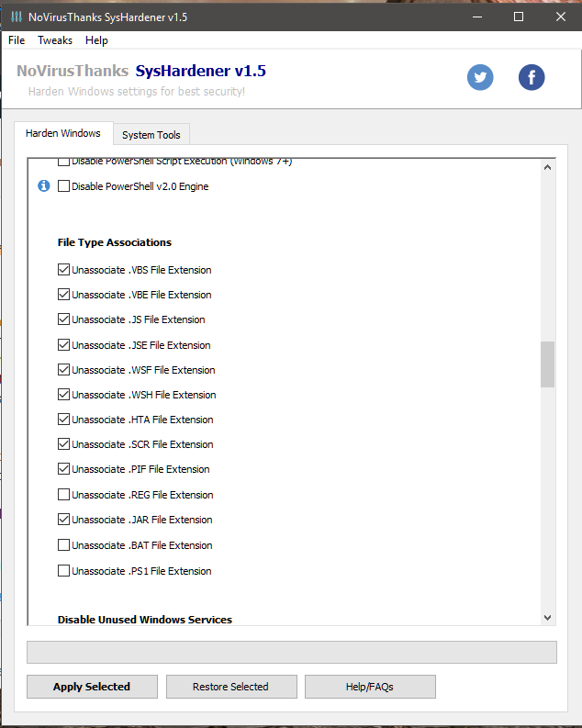
Task: Open the Tweaks menu
Action: click(55, 40)
